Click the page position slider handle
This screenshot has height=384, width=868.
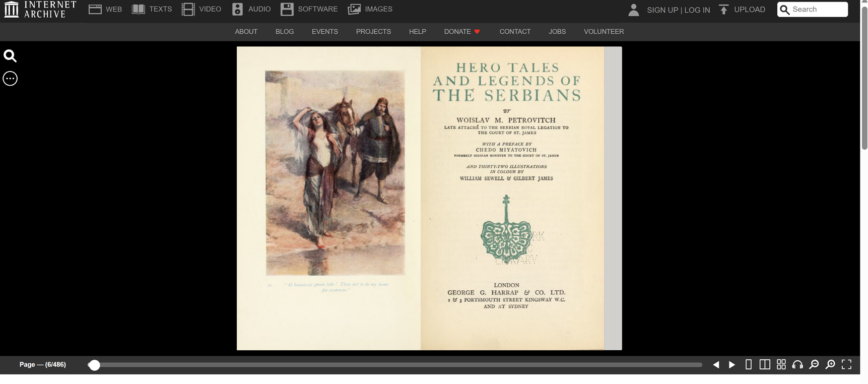click(94, 365)
